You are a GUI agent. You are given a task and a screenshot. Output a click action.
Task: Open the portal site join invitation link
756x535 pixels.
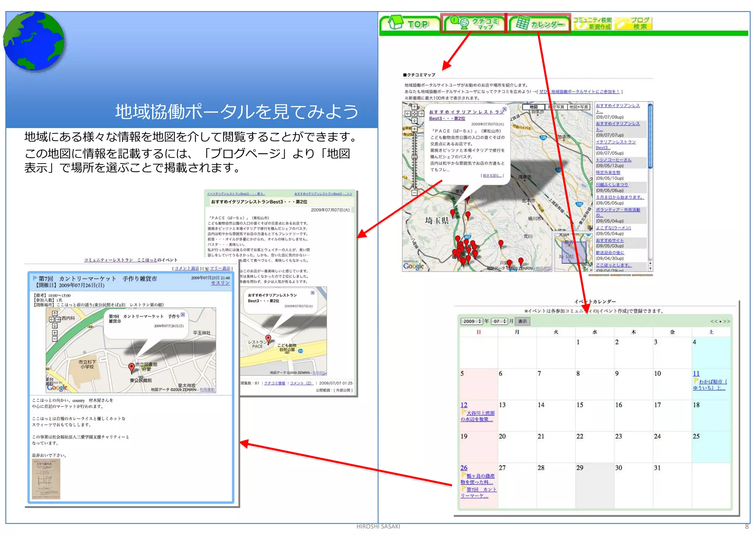point(579,92)
